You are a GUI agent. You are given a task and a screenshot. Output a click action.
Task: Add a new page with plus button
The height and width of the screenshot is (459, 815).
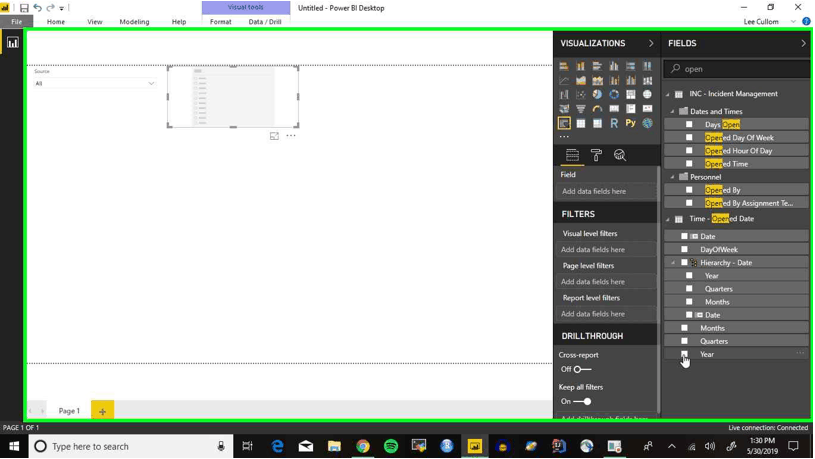point(102,411)
